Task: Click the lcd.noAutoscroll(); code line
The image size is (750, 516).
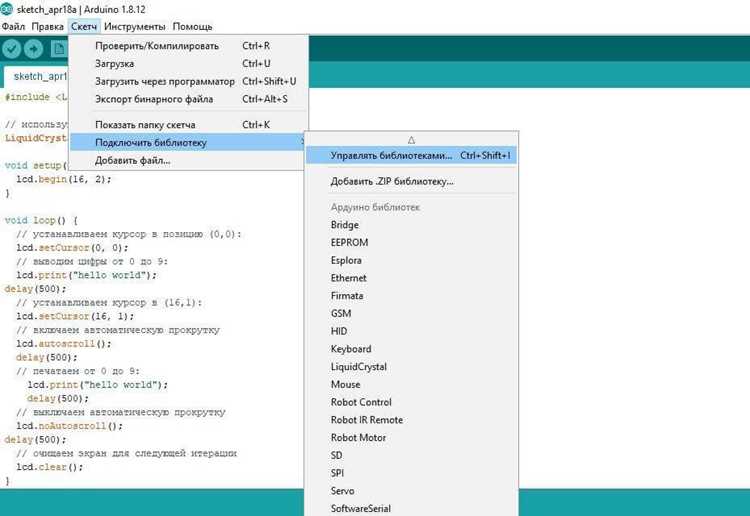Action: 69,426
